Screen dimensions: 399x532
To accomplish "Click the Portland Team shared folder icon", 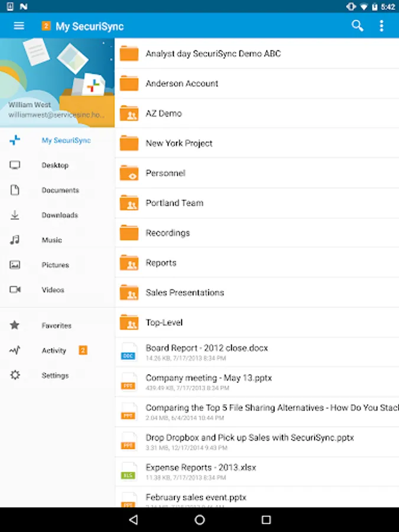I will 129,203.
